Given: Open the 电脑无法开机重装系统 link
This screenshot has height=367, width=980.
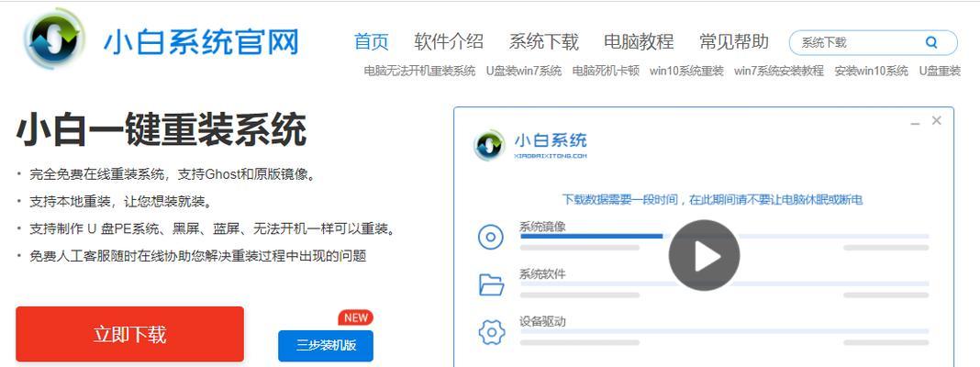Looking at the screenshot, I should pyautogui.click(x=420, y=72).
